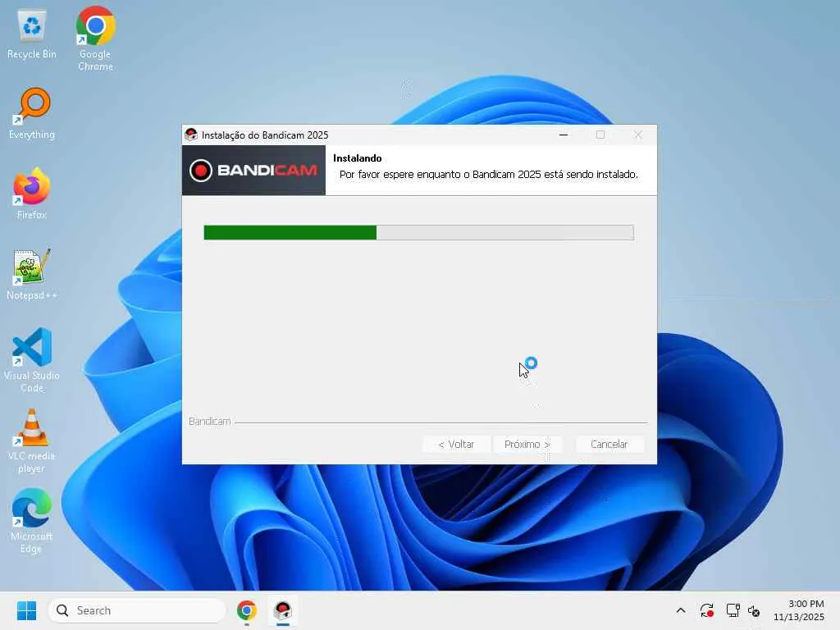Open the network display tray icon
The width and height of the screenshot is (840, 630).
pyautogui.click(x=733, y=610)
